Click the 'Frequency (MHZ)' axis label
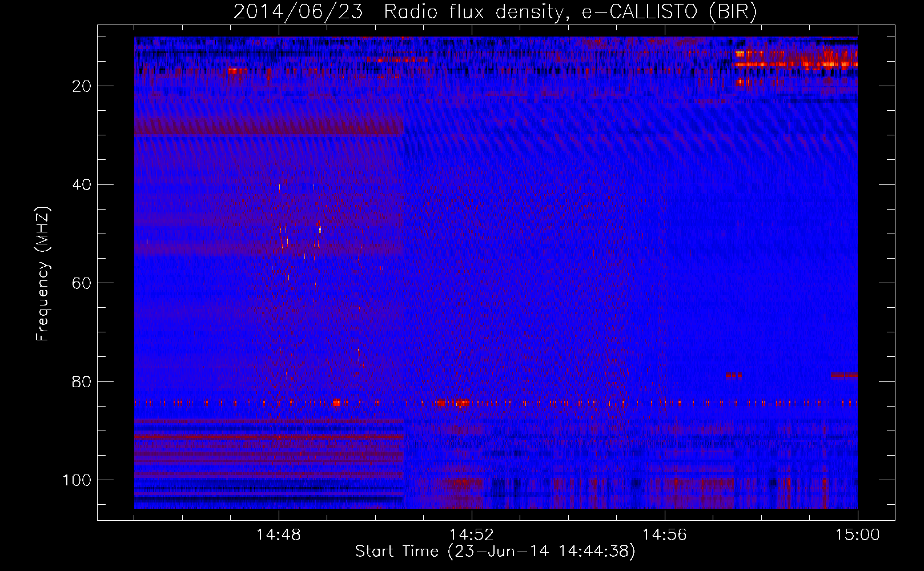This screenshot has height=571, width=924. click(43, 274)
